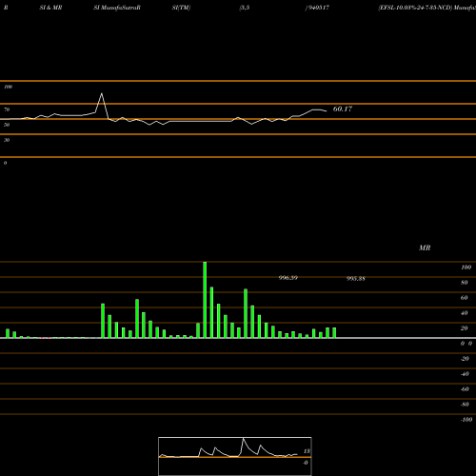Click the 20 label on the MR axis
The image size is (476, 476).
(465, 328)
